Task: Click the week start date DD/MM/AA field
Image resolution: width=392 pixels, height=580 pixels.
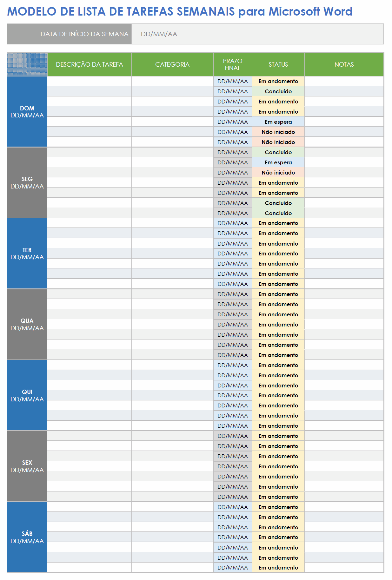Action: (257, 34)
